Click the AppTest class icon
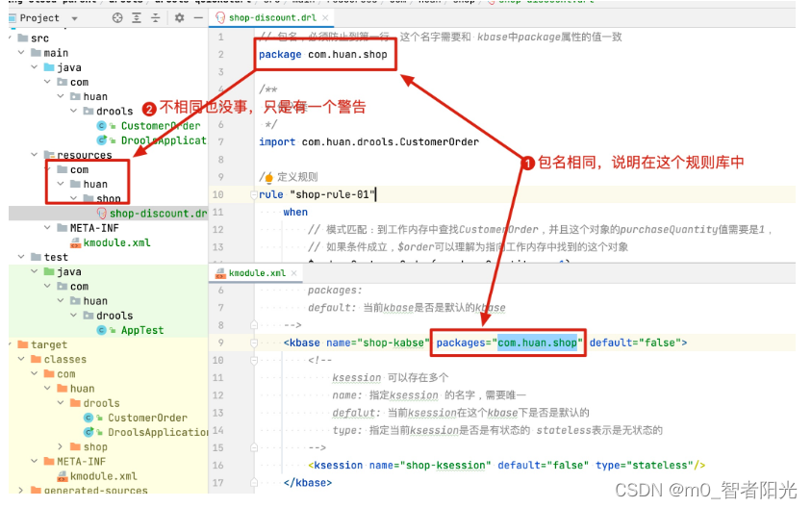Viewport: 812px width, 508px height. tap(102, 330)
